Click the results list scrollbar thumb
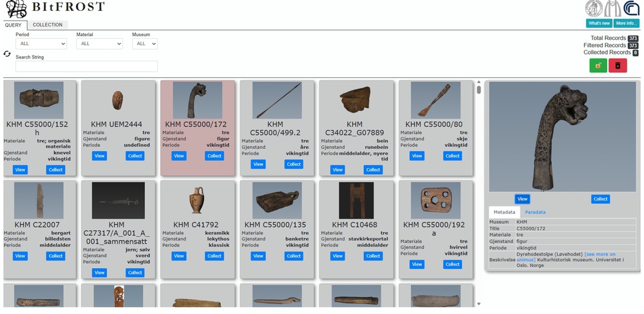 (x=479, y=90)
